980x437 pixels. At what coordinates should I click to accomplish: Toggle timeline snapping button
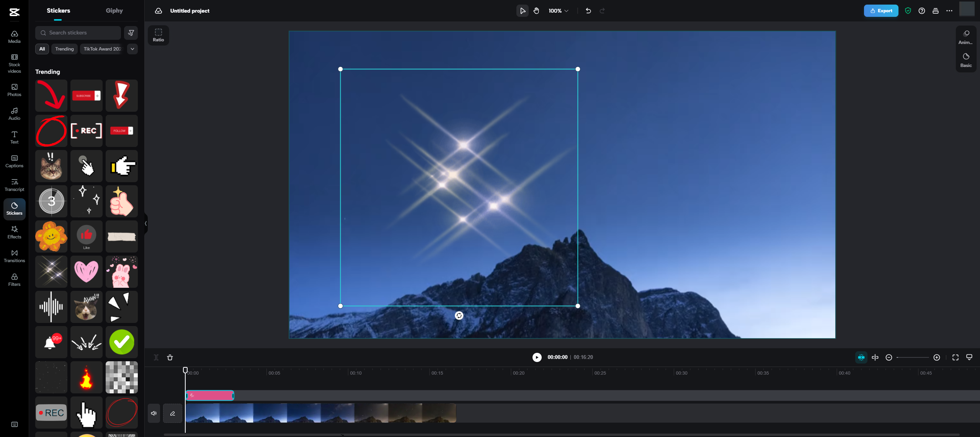861,357
